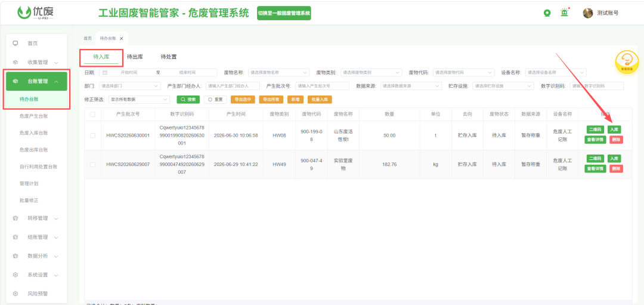Switch to the 待出库 tab
This screenshot has width=644, height=305.
click(x=135, y=57)
